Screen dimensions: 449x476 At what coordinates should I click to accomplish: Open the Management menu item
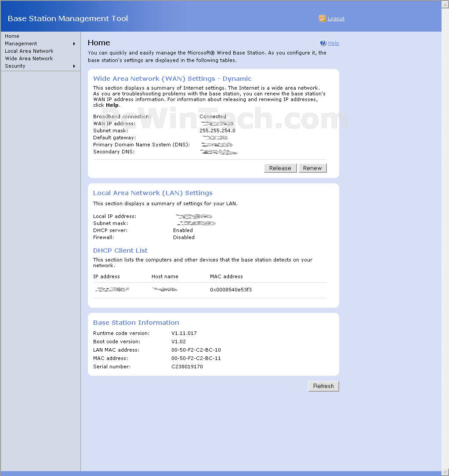point(21,44)
